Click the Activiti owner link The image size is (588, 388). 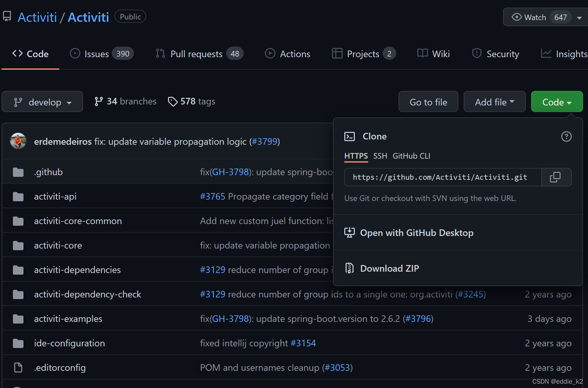pos(37,17)
